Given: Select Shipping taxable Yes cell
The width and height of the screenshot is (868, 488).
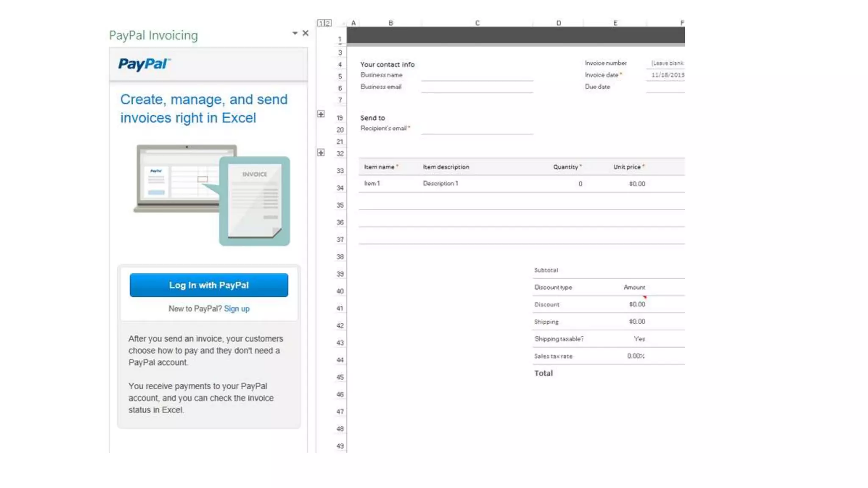Looking at the screenshot, I should point(639,339).
